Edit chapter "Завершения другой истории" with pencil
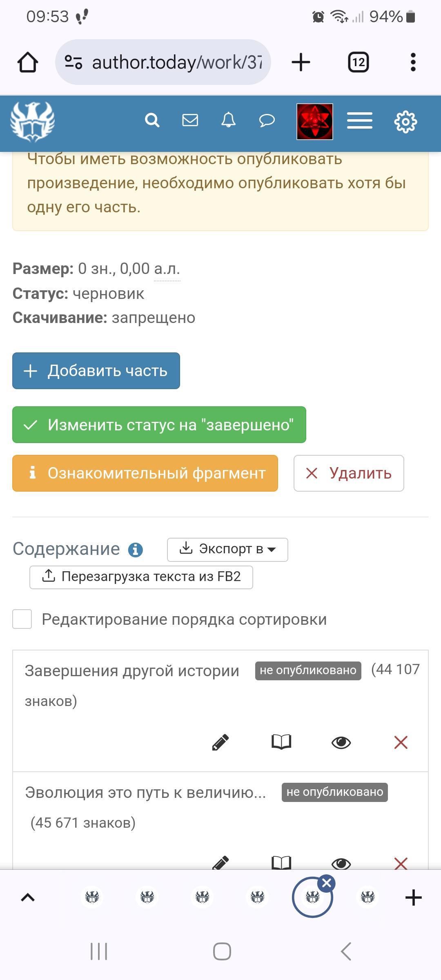 click(220, 742)
